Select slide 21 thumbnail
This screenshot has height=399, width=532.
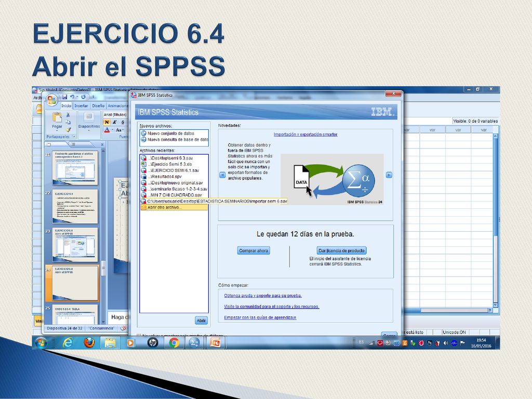coord(75,168)
